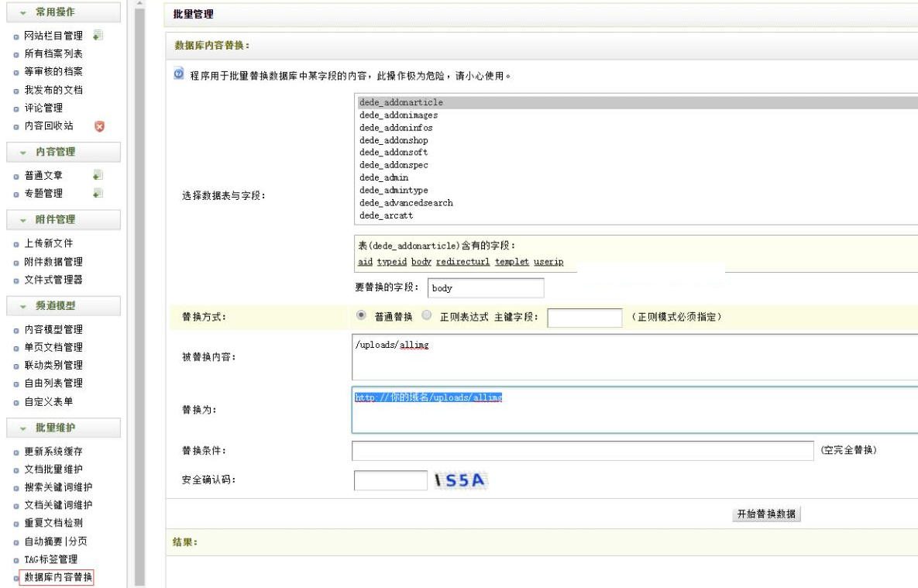918x588 pixels.
Task: Click the 替换条件 text field
Action: click(x=582, y=451)
